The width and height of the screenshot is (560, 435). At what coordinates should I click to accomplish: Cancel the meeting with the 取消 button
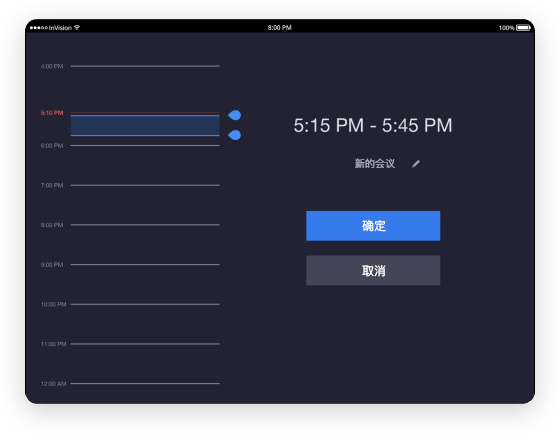[373, 270]
